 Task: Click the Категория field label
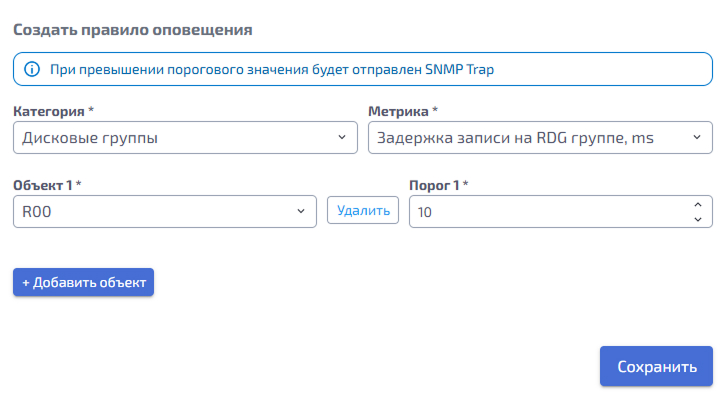(53, 111)
